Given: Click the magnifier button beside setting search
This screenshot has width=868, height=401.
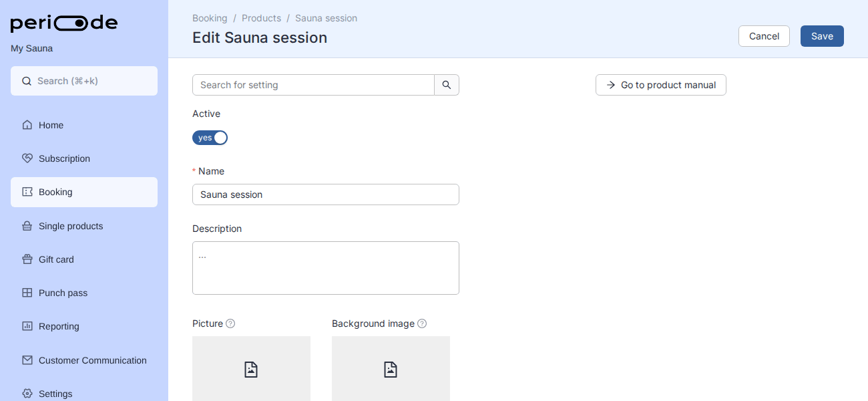Looking at the screenshot, I should (x=447, y=85).
